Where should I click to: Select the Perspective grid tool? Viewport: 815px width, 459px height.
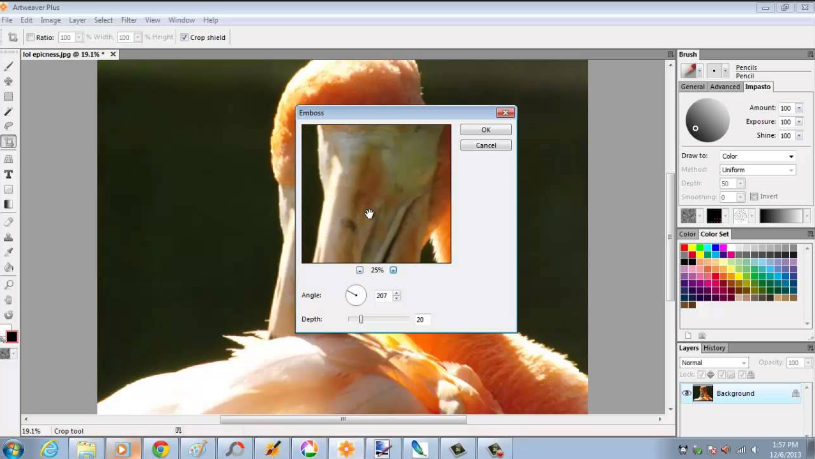tap(9, 159)
